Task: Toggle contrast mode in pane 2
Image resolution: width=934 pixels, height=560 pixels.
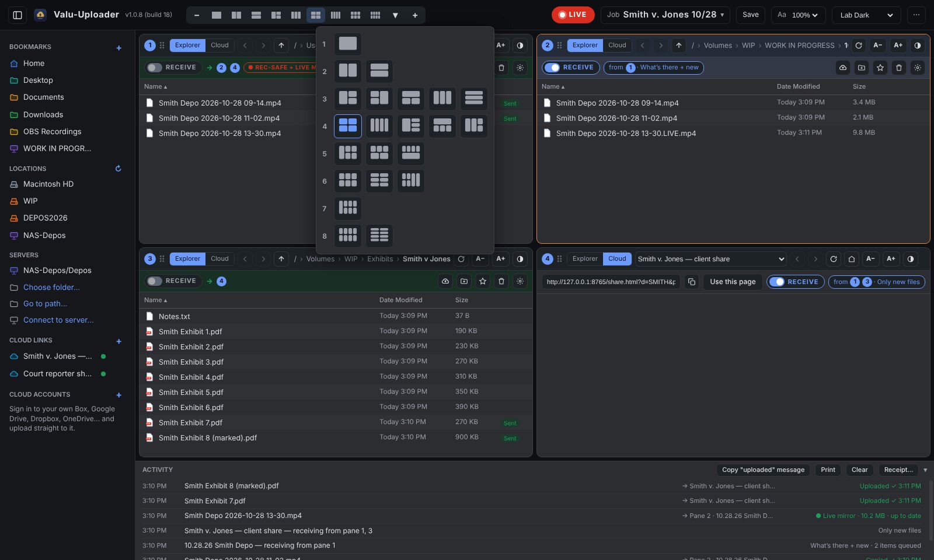Action: [918, 45]
